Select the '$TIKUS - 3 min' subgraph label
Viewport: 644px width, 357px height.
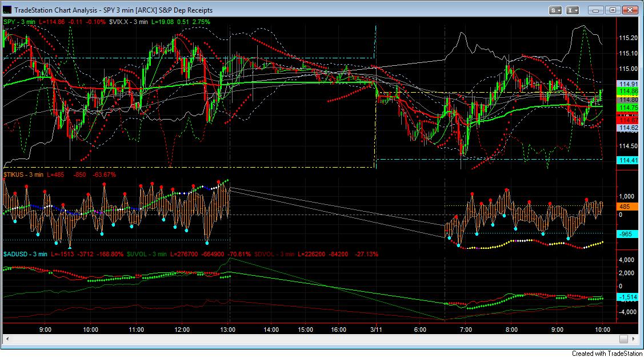coord(23,175)
